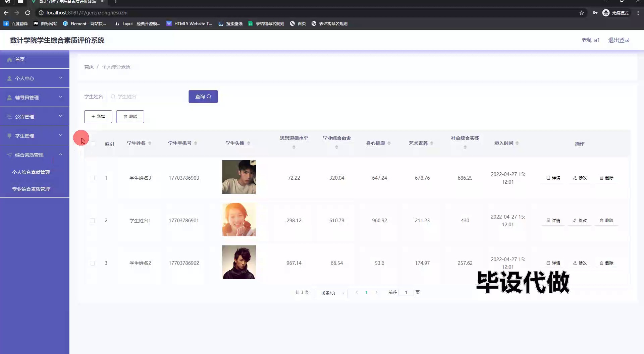The image size is (644, 354).
Task: Expand the 公告管理 sidebar menu
Action: (x=35, y=117)
